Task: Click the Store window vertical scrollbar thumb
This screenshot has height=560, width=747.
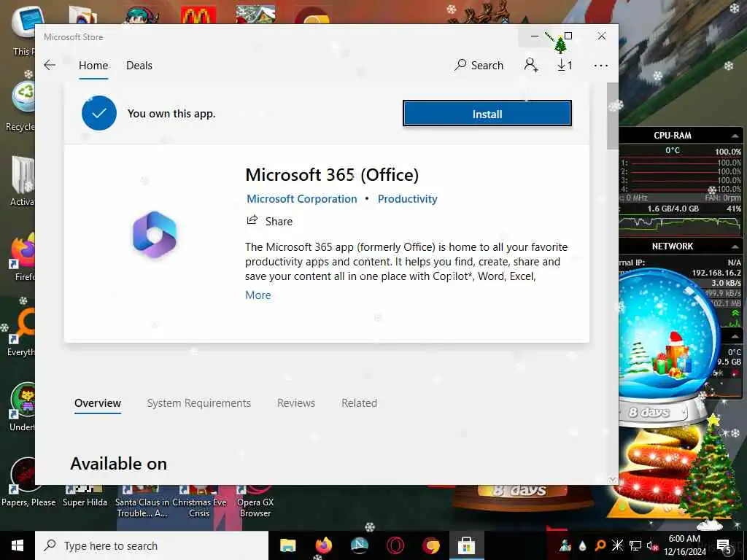Action: (612, 116)
